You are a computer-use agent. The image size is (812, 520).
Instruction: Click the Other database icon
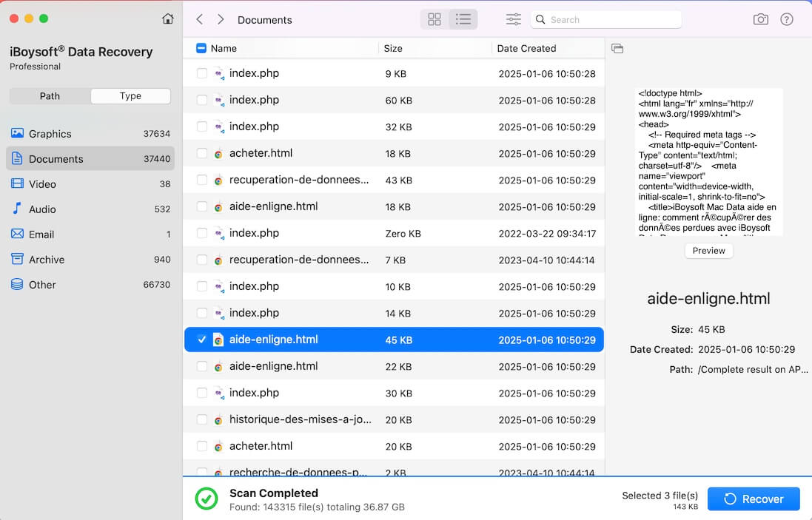click(17, 285)
